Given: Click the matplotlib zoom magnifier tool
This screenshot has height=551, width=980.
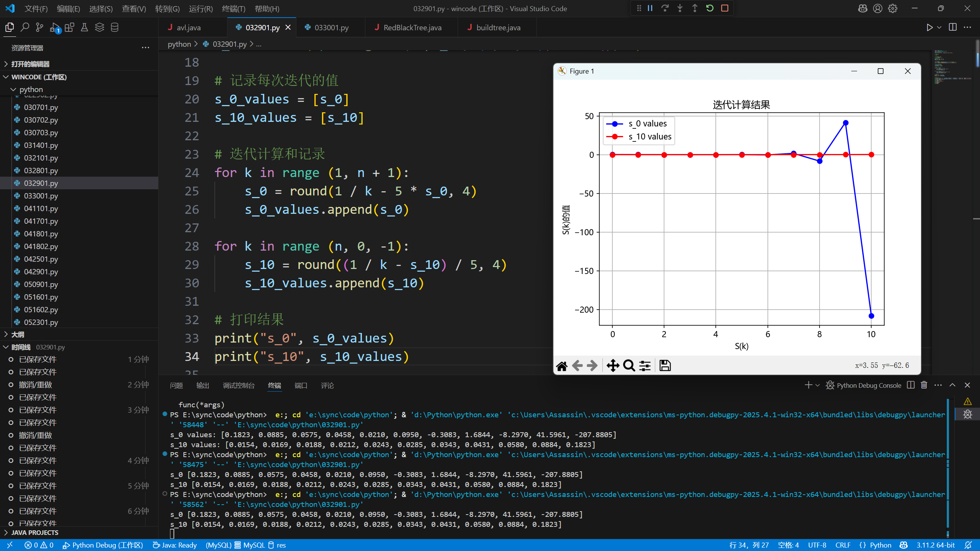Looking at the screenshot, I should (x=628, y=366).
